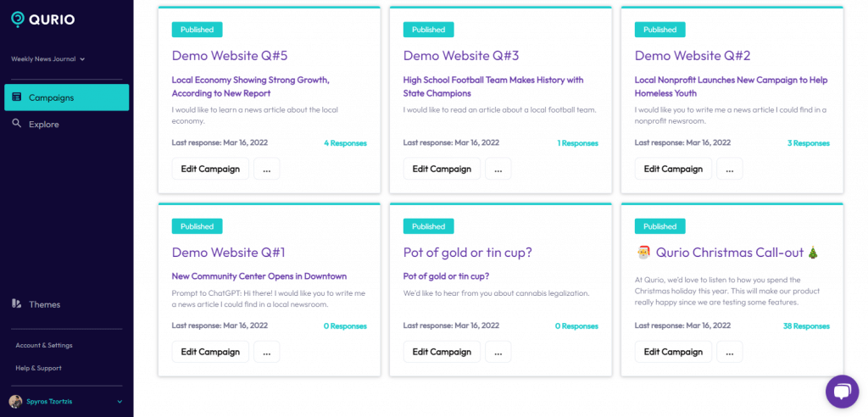Open Themes using the swatch icon

pos(17,304)
